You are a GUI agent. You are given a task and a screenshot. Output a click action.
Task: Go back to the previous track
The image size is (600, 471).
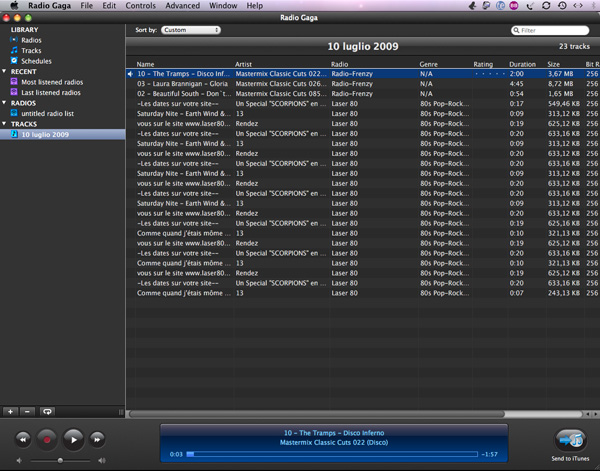[22, 438]
